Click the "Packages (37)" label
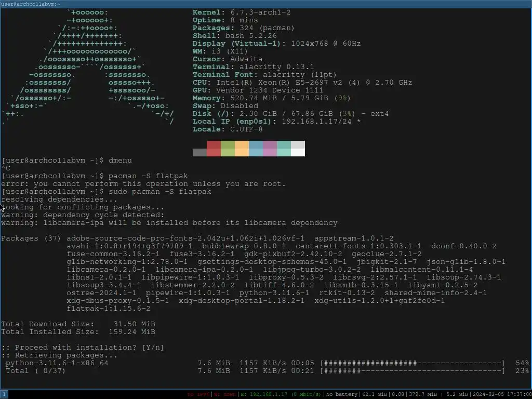This screenshot has height=399, width=532. click(31, 238)
